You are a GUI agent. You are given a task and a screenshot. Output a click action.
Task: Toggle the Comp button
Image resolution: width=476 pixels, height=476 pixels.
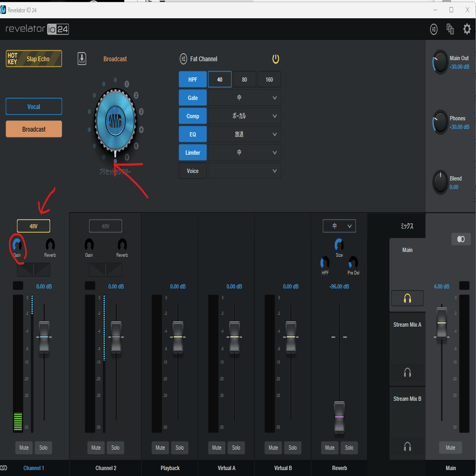193,116
